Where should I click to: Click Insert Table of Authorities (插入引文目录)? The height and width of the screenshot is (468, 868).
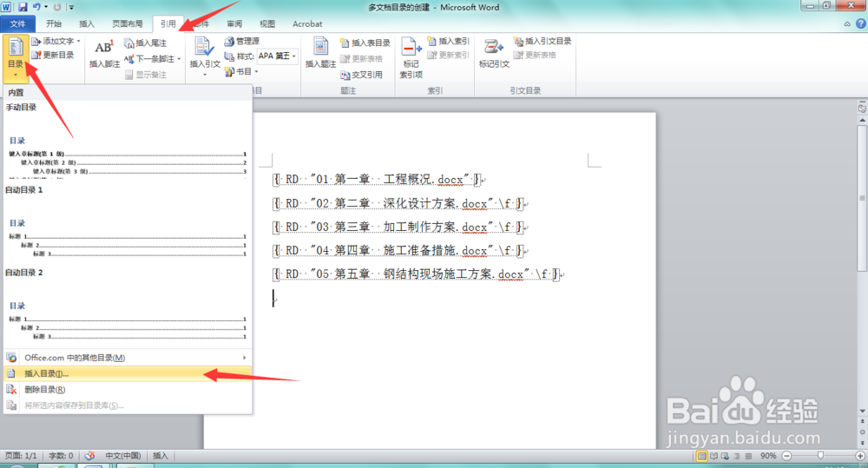[542, 41]
